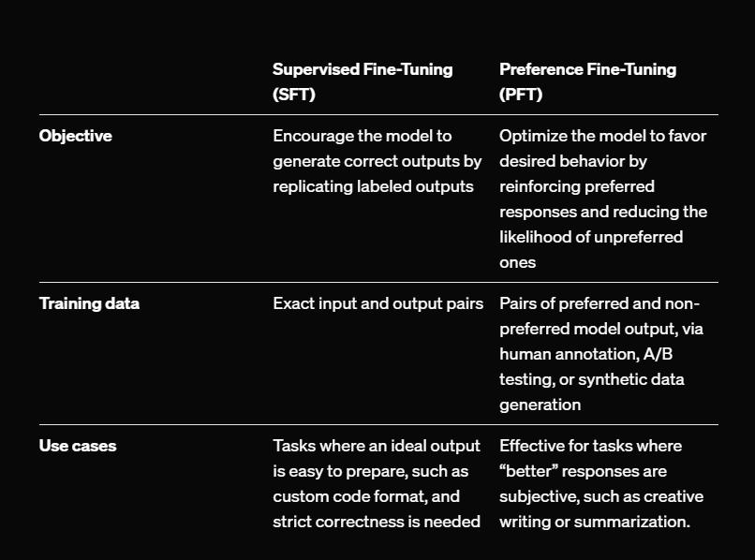Click the PFT use cases description cell
Viewport: 755px width, 560px height.
pos(600,483)
